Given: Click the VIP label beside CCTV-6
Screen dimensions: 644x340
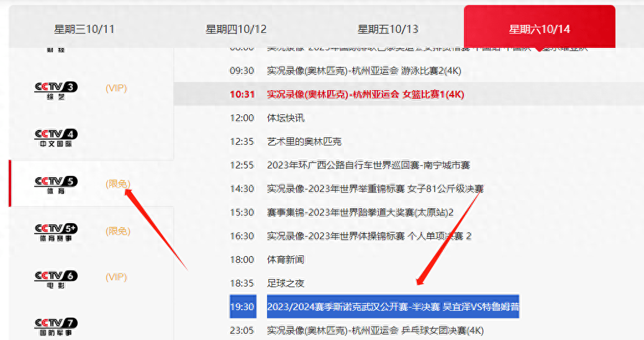Looking at the screenshot, I should pyautogui.click(x=116, y=277).
